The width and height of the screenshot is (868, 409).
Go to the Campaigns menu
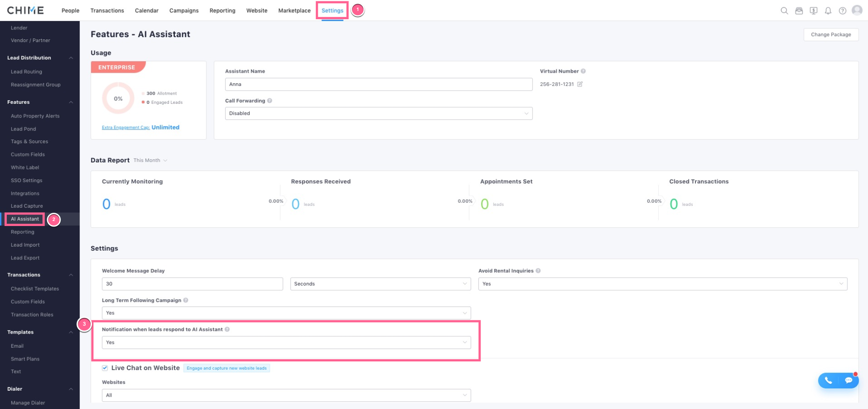(184, 11)
